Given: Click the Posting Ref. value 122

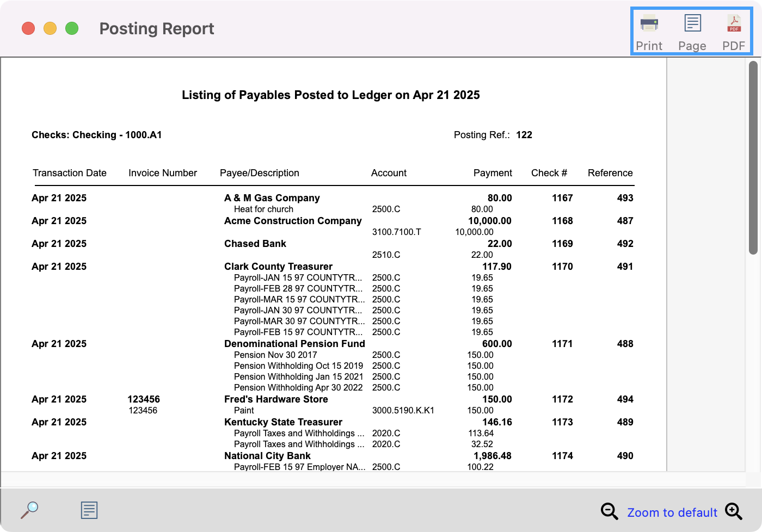Looking at the screenshot, I should point(524,135).
